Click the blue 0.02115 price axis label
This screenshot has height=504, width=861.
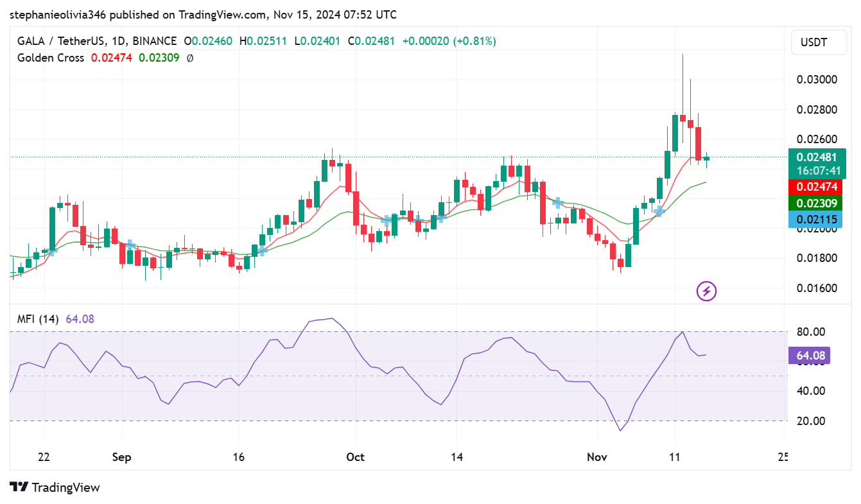point(815,220)
